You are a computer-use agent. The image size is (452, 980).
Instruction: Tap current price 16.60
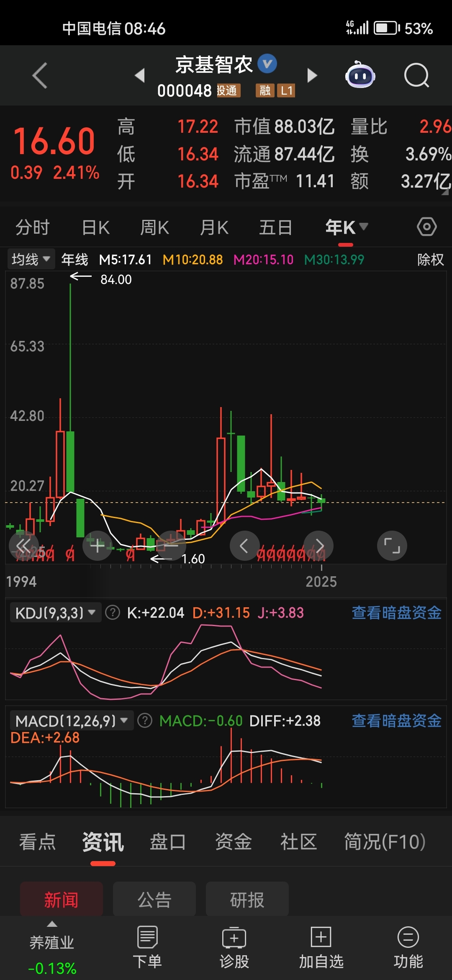[54, 141]
